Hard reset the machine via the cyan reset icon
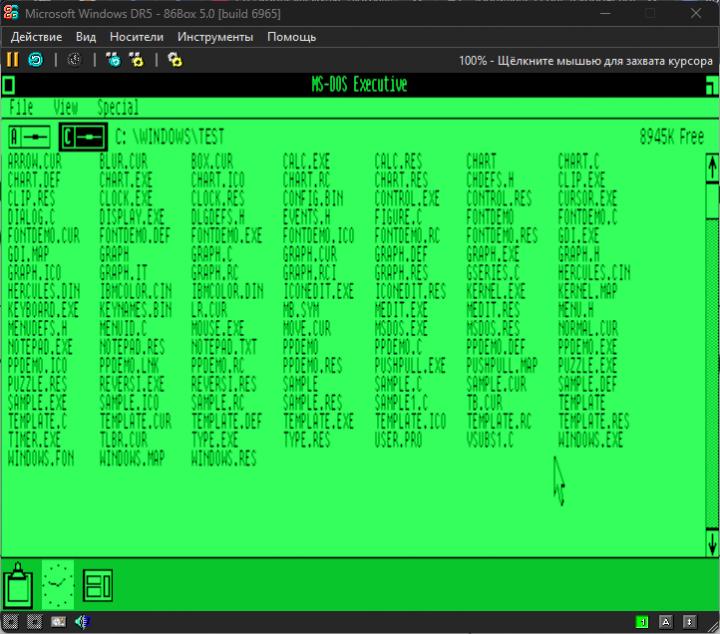The height and width of the screenshot is (634, 720). 35,60
